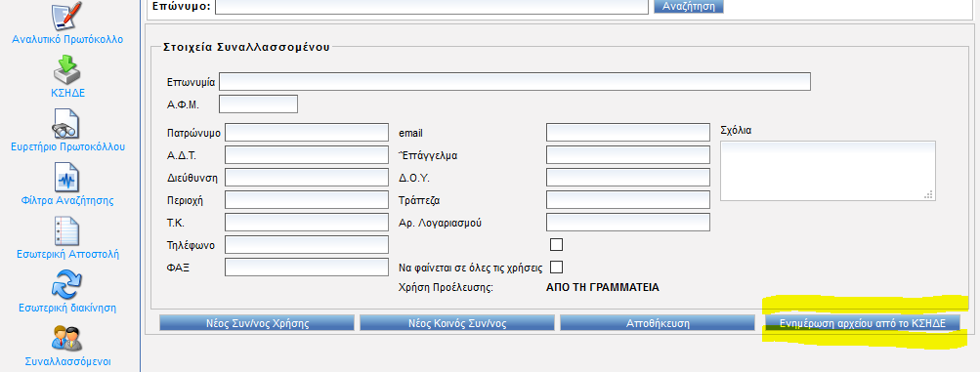Focus the Διεύθυνση input field
Screen dimensions: 980x372
307,178
